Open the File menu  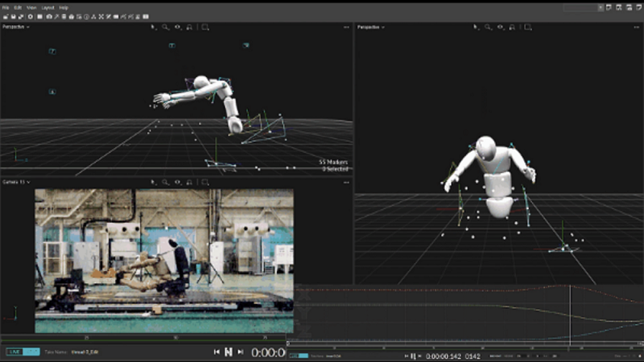coord(6,7)
